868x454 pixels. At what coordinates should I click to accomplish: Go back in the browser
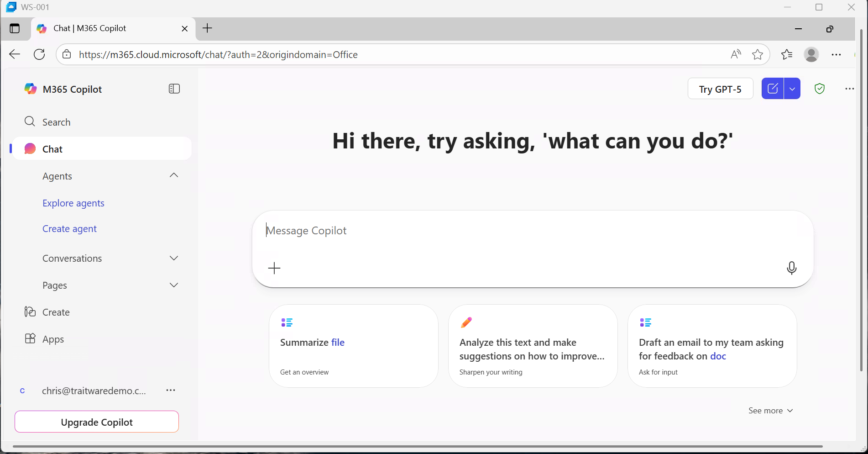(15, 54)
